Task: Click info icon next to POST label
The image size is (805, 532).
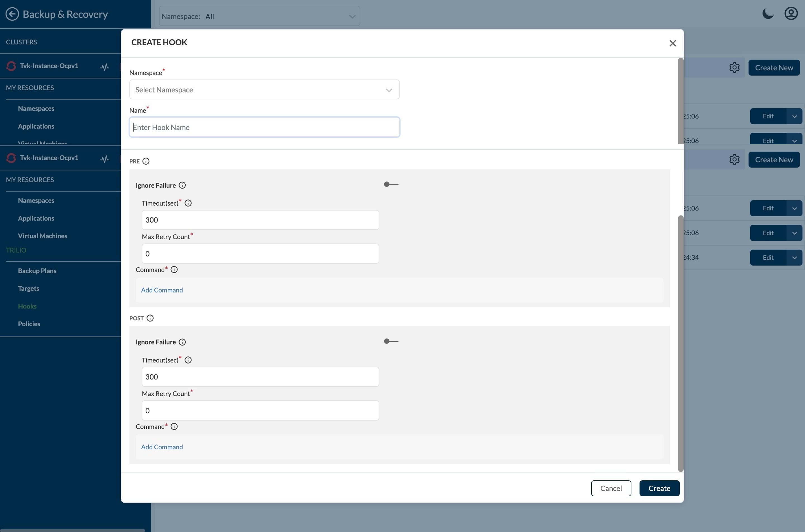Action: coord(150,318)
